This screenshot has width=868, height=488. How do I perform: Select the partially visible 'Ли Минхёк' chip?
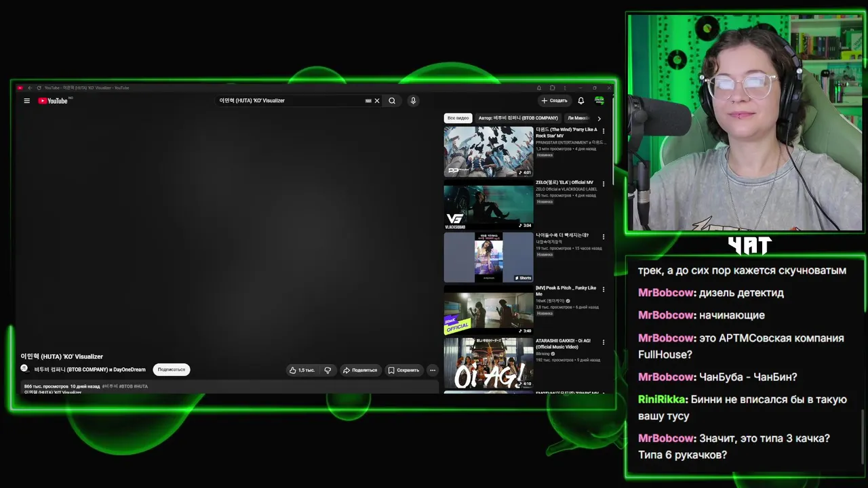coord(578,118)
